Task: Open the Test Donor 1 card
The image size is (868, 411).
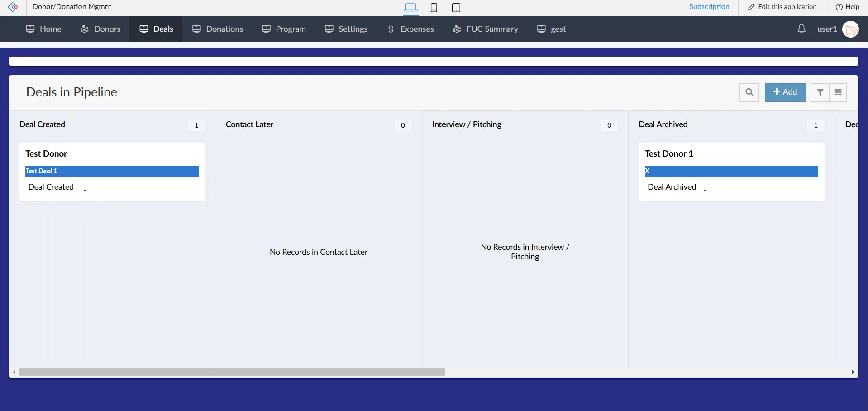Action: [731, 172]
